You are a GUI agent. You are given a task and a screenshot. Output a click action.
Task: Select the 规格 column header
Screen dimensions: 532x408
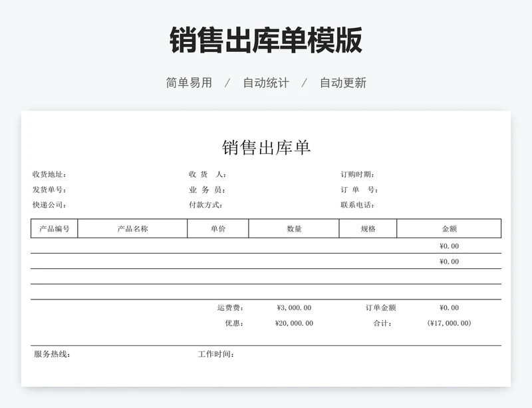pyautogui.click(x=368, y=229)
